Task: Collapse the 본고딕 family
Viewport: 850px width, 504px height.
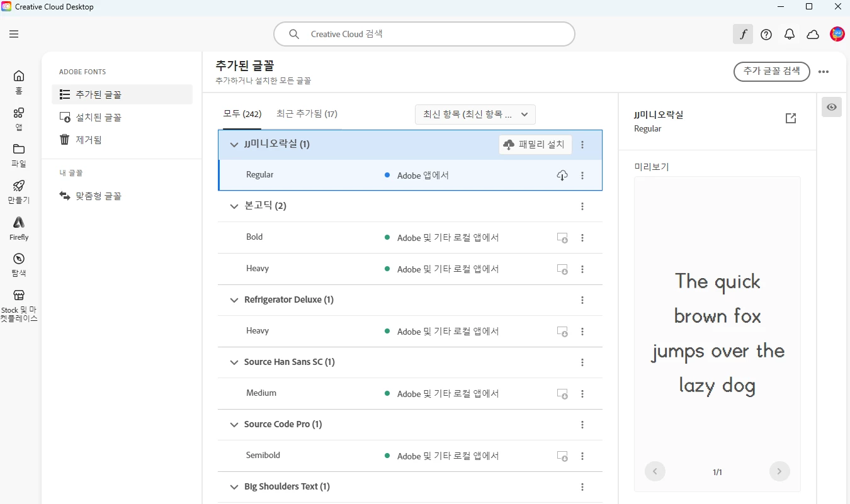Action: click(x=234, y=206)
